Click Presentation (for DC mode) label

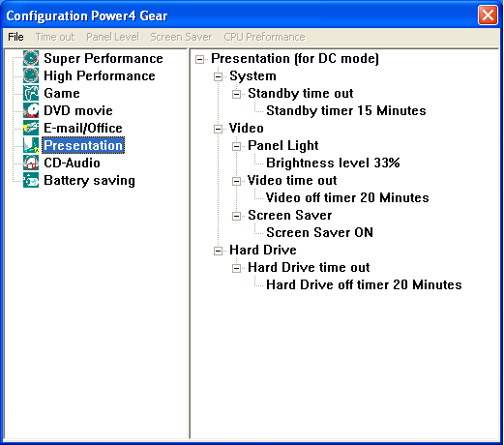(x=295, y=58)
